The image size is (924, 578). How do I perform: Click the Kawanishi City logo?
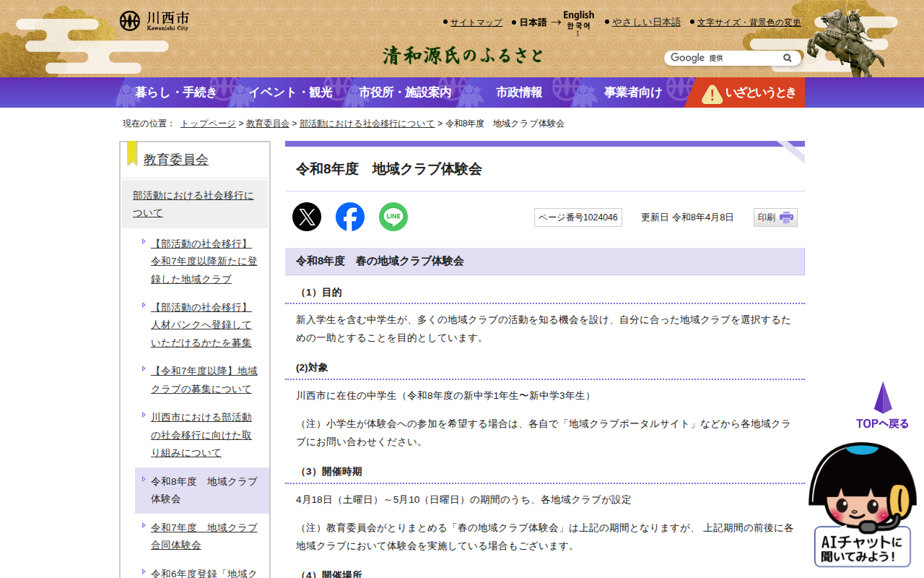(x=154, y=21)
